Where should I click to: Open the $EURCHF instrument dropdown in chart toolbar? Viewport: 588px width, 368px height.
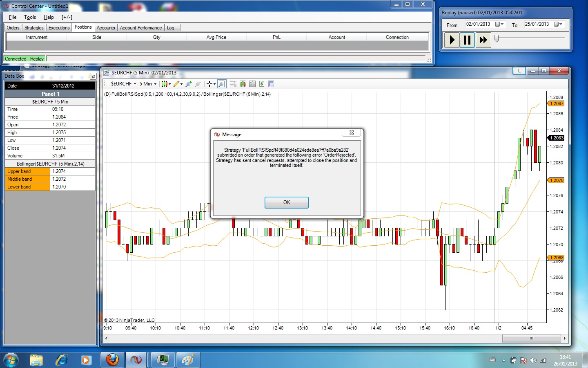point(123,84)
